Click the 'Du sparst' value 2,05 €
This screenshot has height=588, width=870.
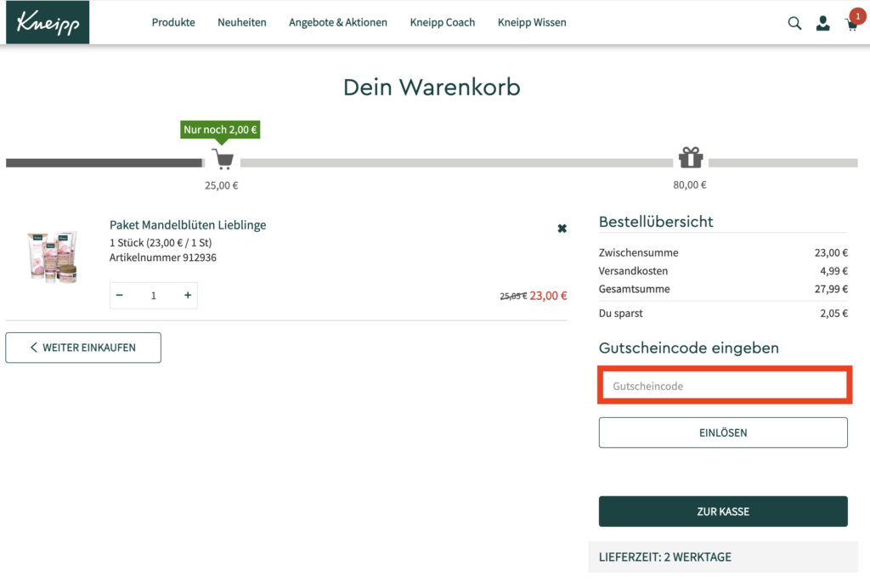(x=833, y=314)
